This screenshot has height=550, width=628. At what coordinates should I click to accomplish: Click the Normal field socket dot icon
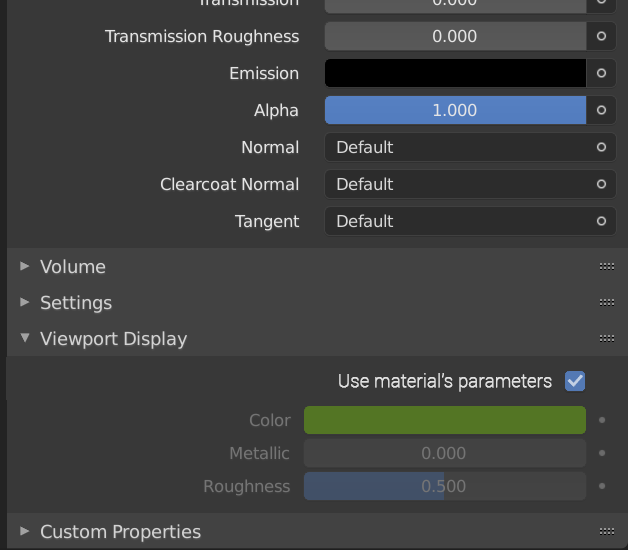point(601,147)
